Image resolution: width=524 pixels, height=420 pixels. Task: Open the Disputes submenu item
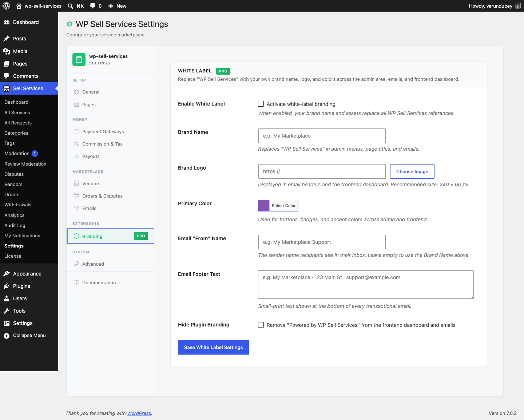tap(14, 174)
